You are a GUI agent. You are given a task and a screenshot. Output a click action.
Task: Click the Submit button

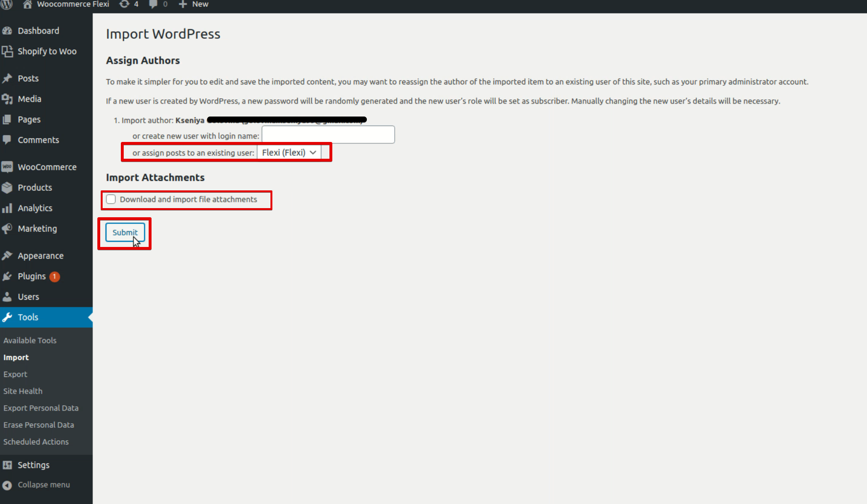(125, 233)
